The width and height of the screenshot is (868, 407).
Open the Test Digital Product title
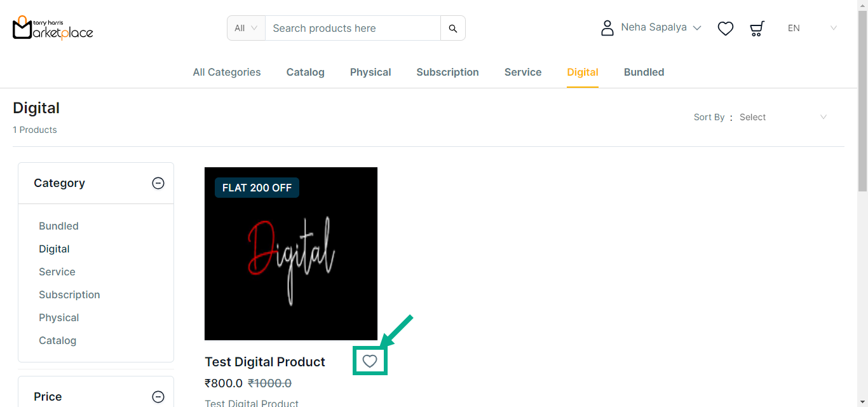265,362
